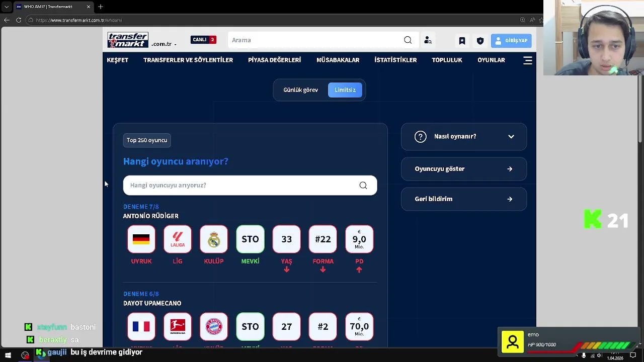
Task: Open the KEŞFET menu
Action: pyautogui.click(x=118, y=60)
